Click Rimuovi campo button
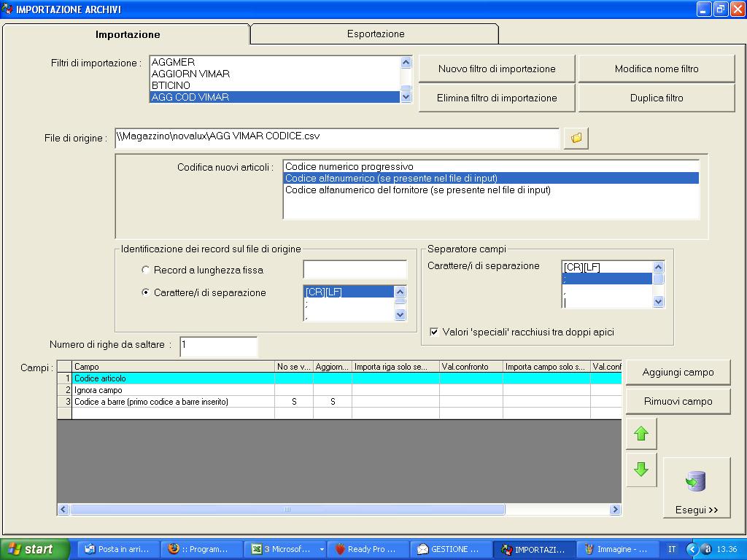Viewport: 747px width, 560px height. (x=678, y=402)
